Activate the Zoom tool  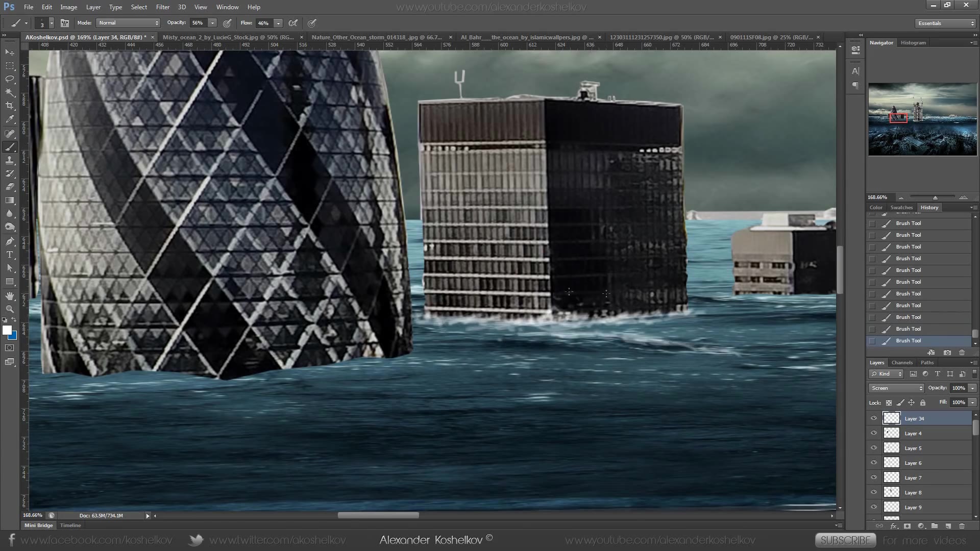click(x=10, y=309)
